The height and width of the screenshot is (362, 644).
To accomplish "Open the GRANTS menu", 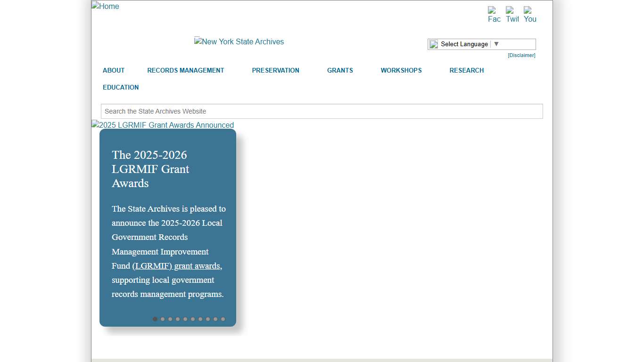I will coord(340,70).
